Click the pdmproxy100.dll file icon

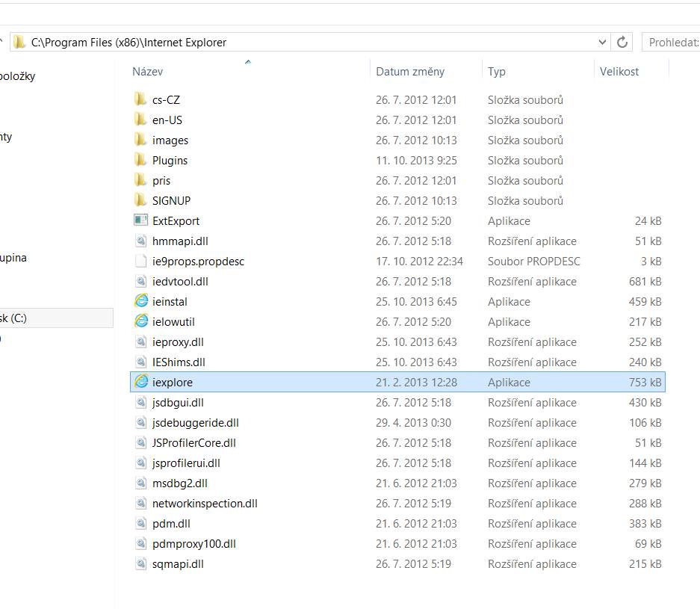pos(140,543)
